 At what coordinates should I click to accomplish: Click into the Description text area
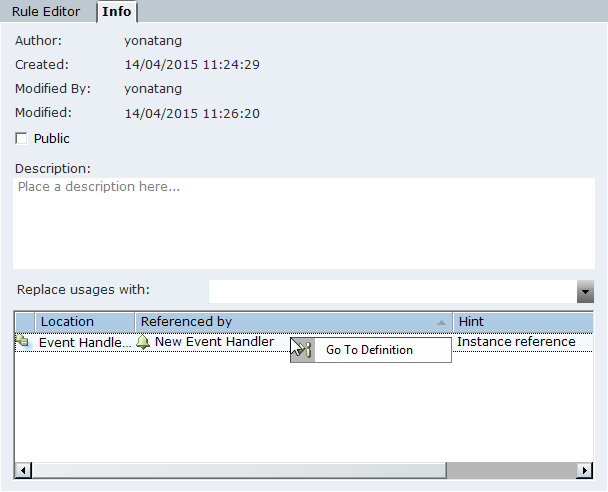point(301,223)
